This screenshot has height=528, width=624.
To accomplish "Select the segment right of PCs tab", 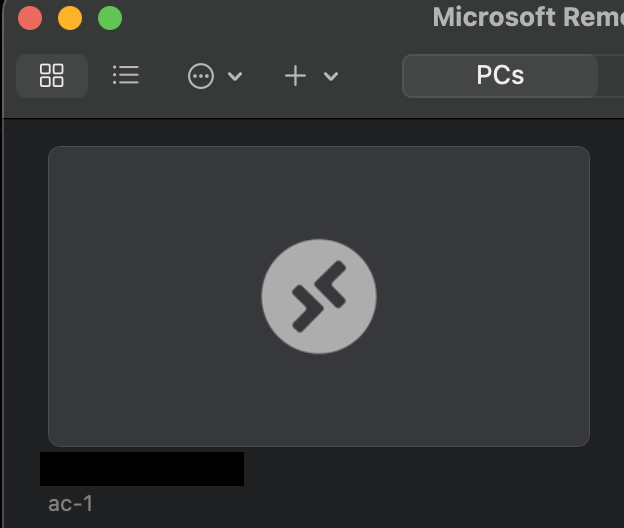I will point(612,76).
